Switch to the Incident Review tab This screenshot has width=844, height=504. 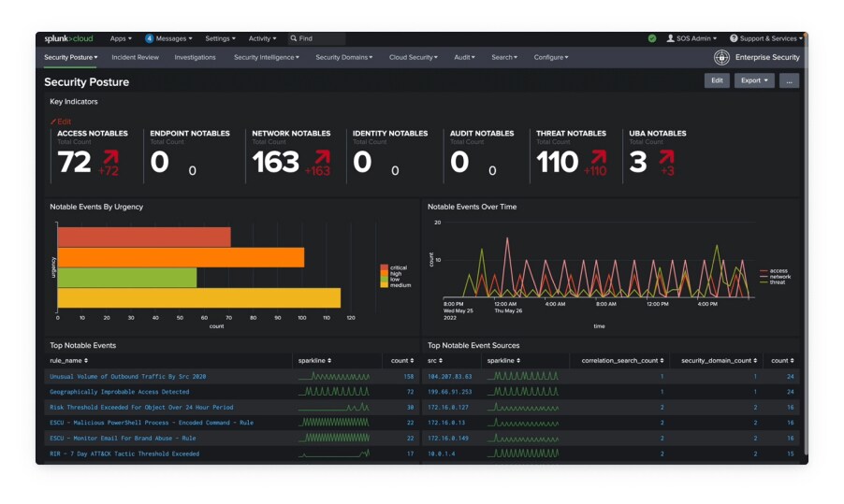pos(136,57)
